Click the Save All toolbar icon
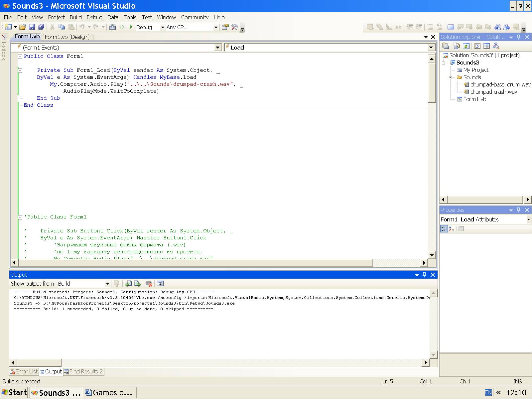Viewport: 532px width, 399px height. tap(41, 27)
